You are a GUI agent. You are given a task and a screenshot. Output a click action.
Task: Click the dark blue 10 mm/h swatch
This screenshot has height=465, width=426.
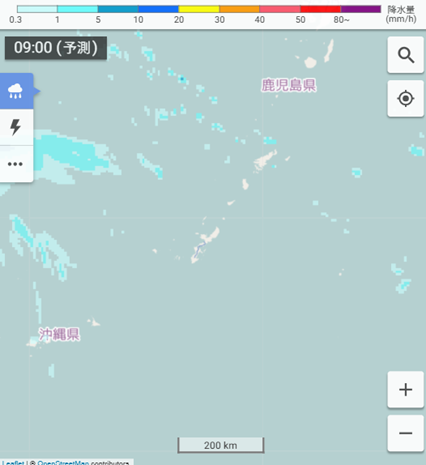pyautogui.click(x=158, y=9)
